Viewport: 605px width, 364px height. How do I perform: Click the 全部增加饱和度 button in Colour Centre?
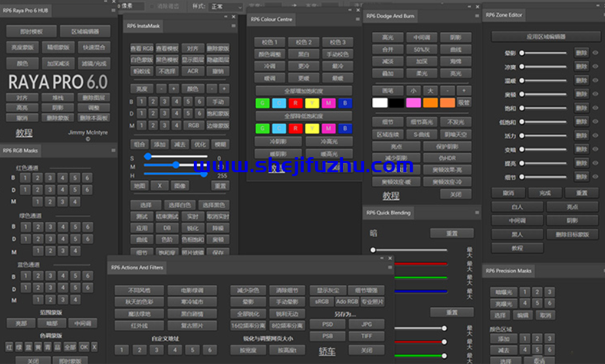point(304,91)
